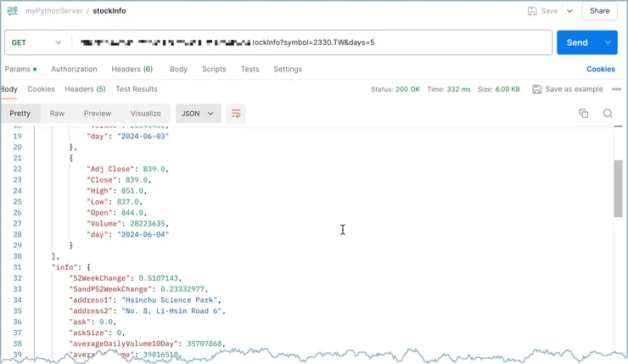Screen dimensions: 628x364
Task: Open the three-dots response options menu
Action: tap(616, 89)
